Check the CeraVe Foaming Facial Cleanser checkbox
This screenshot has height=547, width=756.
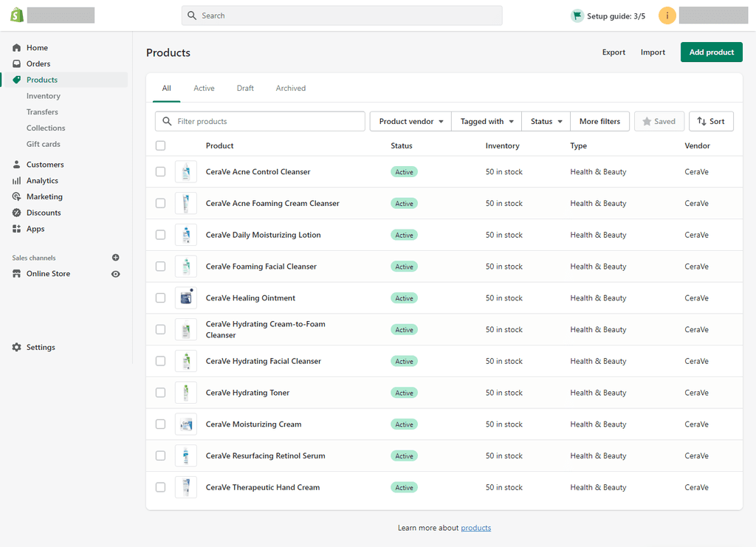coord(160,266)
